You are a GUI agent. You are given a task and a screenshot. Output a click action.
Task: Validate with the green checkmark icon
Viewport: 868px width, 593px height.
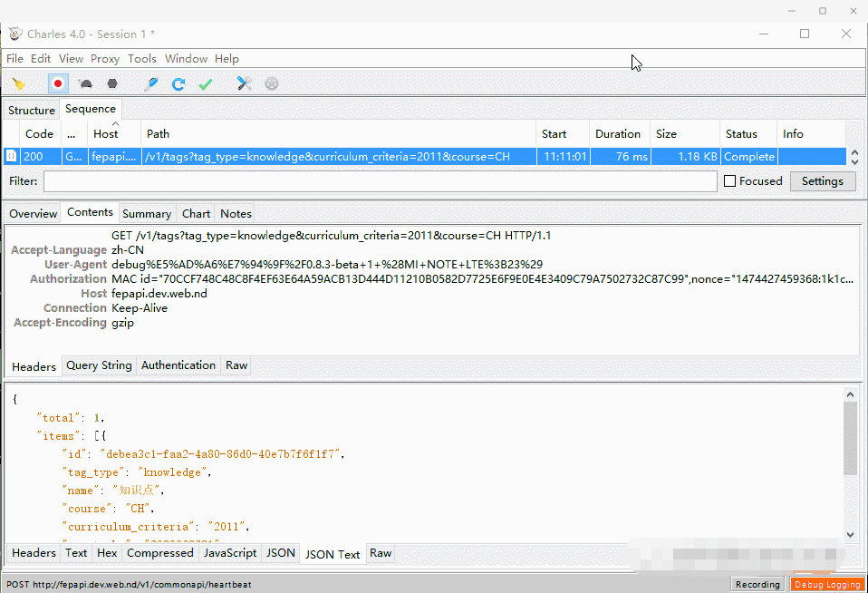[206, 83]
